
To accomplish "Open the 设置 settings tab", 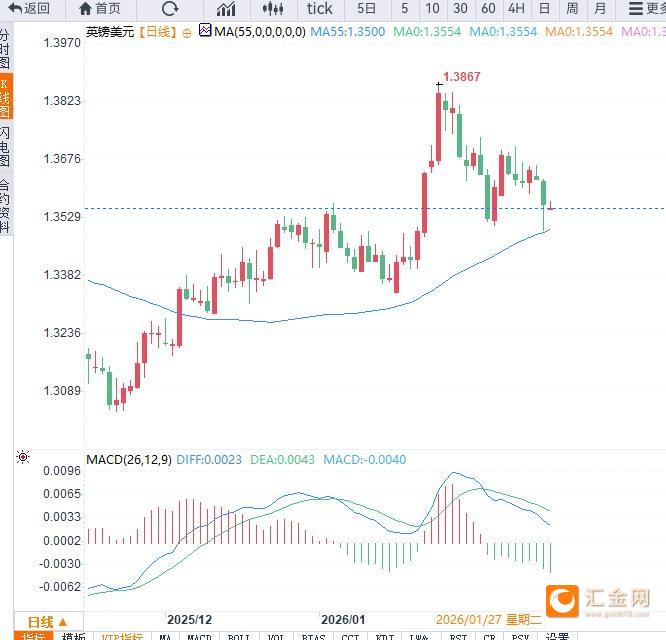I will tap(557, 636).
